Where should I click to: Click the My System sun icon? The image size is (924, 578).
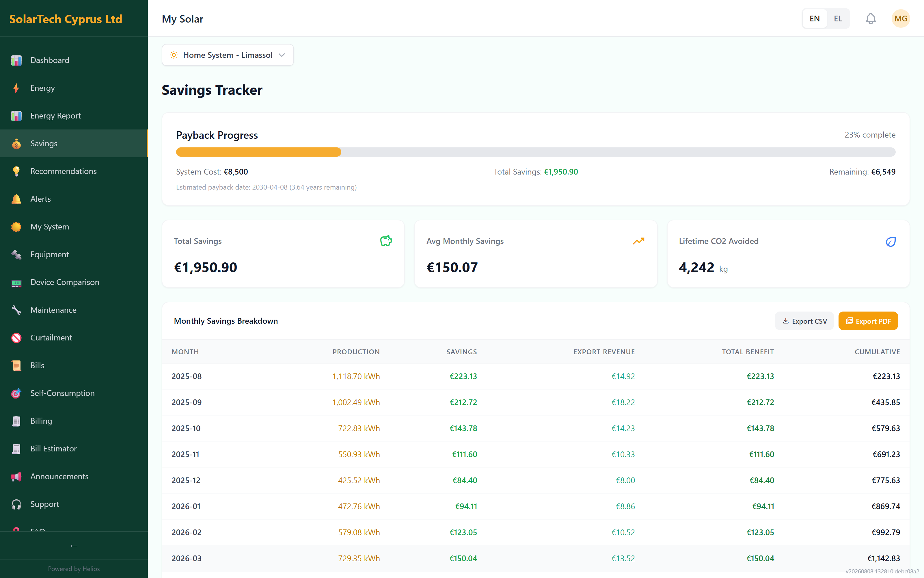pos(16,227)
